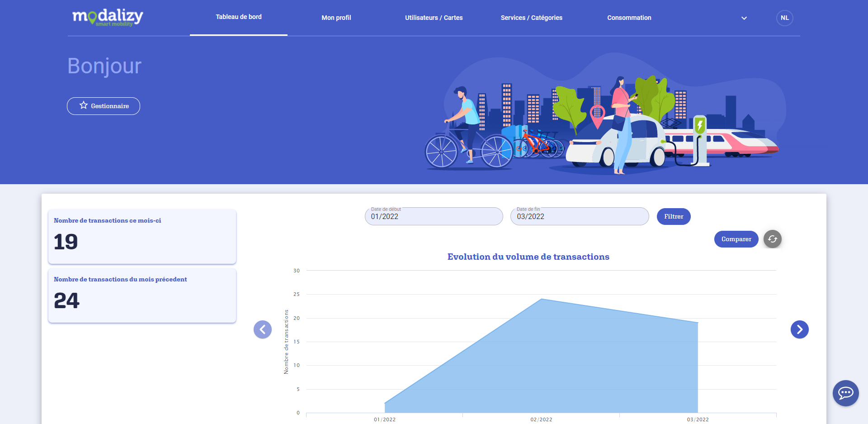
Task: Click the 02/2022 peak on the chart
Action: (541, 299)
